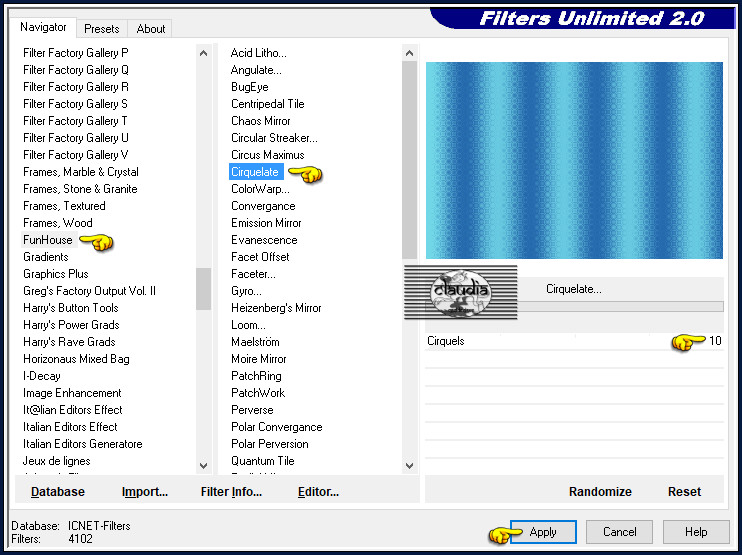742x555 pixels.
Task: Open the About tab
Action: click(150, 29)
